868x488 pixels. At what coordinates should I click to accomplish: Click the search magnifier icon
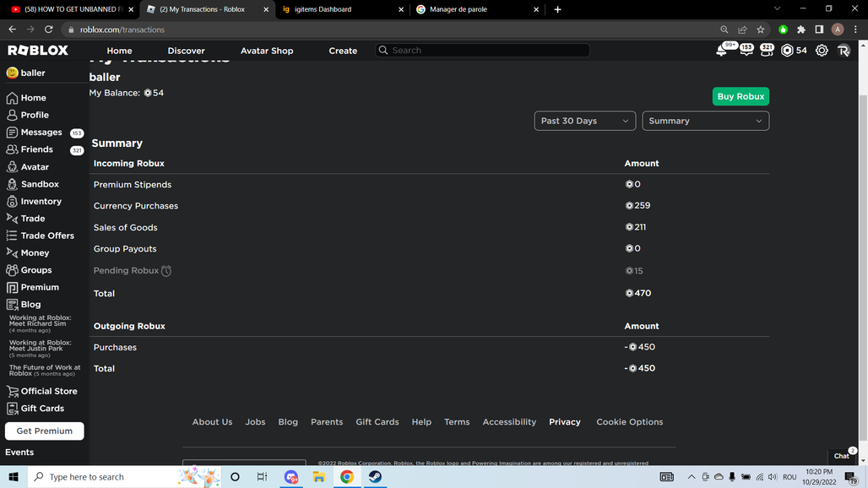coord(383,51)
